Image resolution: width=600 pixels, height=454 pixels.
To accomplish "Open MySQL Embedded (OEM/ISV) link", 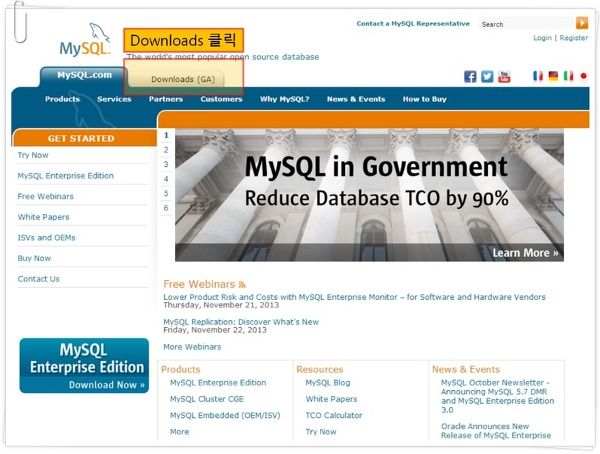I will [225, 415].
